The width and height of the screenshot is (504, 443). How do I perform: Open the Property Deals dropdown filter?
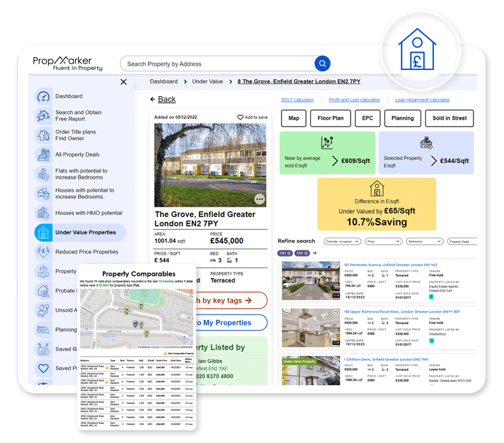tap(462, 241)
